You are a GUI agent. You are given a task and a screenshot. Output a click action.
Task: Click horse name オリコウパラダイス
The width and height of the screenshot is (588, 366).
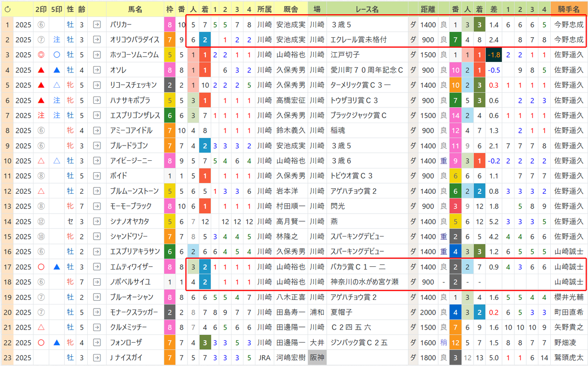coord(135,40)
